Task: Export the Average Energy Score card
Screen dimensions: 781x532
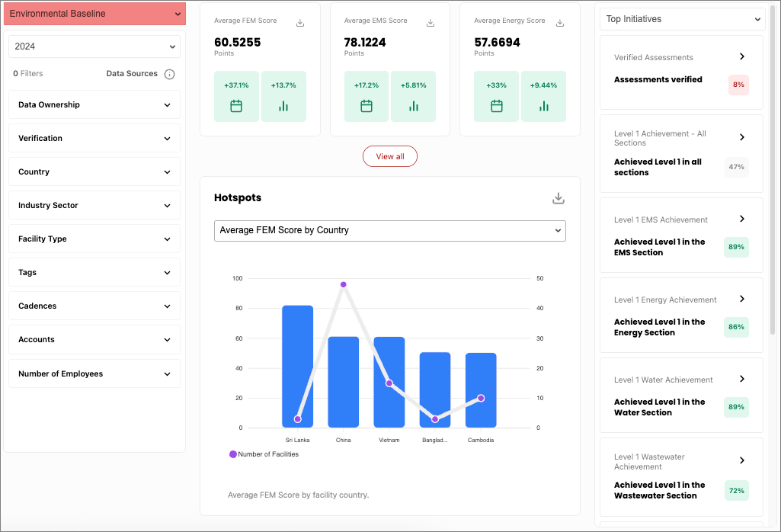Action: (x=560, y=23)
